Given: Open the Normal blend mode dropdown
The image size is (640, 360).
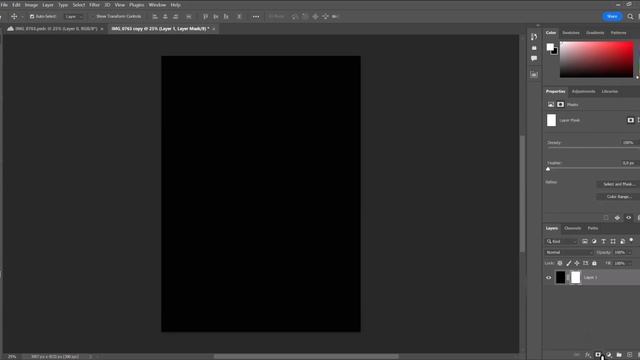Looking at the screenshot, I should (569, 252).
